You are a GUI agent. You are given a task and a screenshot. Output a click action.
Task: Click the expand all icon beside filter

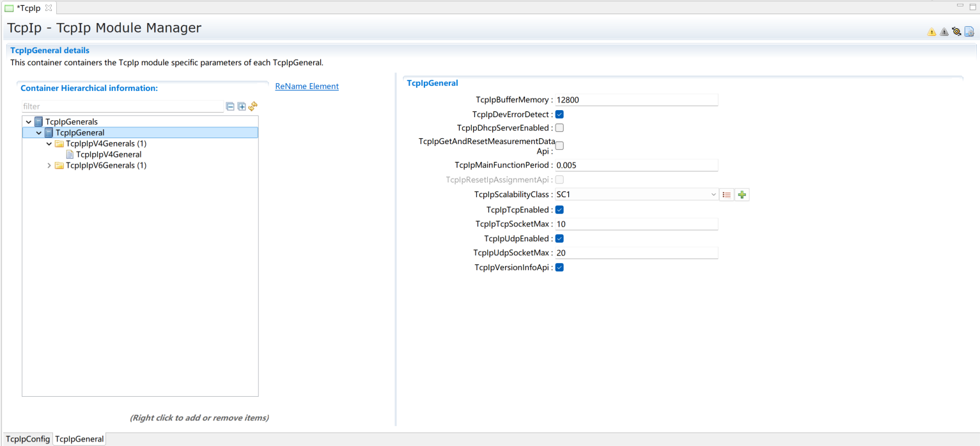click(x=242, y=107)
